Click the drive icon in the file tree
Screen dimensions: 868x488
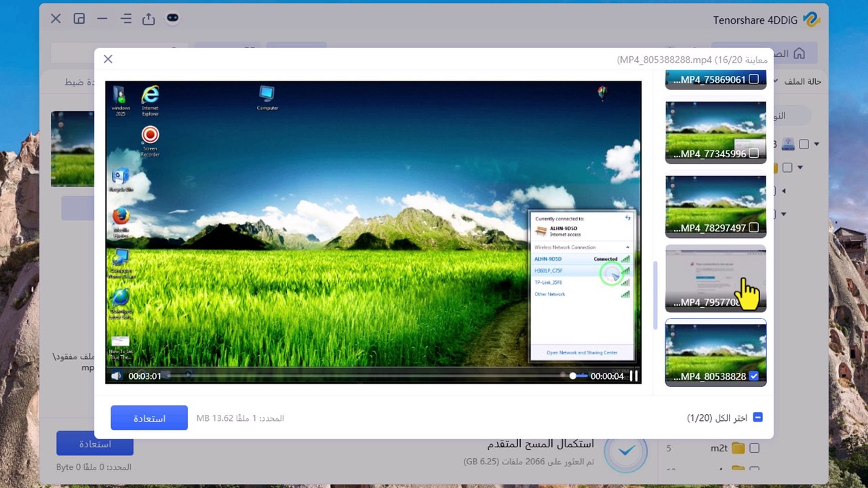point(787,144)
